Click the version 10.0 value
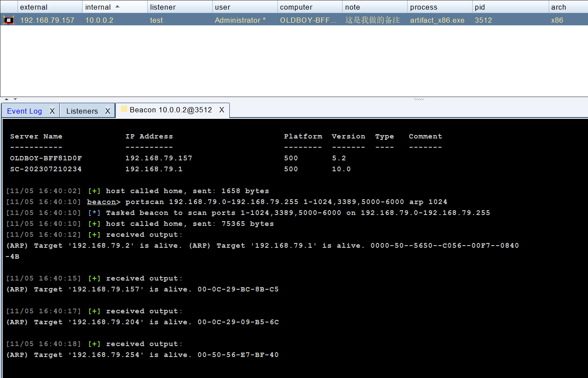The width and height of the screenshot is (588, 378). point(341,169)
